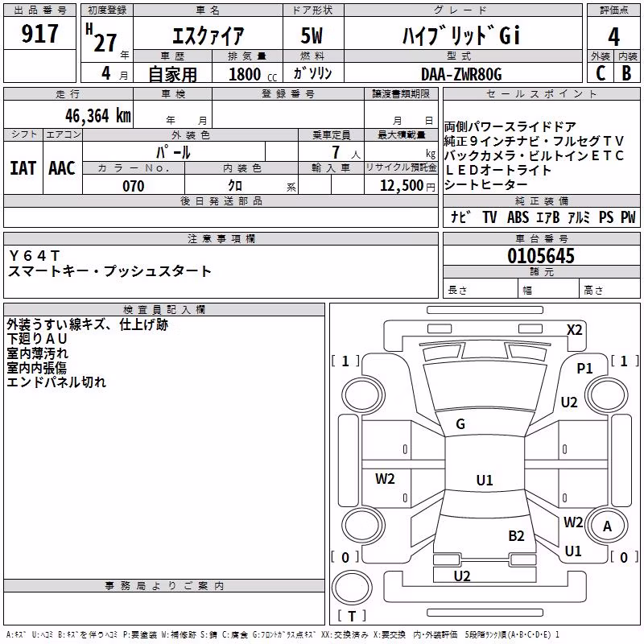Select the 登録番号 header
Viewport: 644px width, 644px height.
288,93
